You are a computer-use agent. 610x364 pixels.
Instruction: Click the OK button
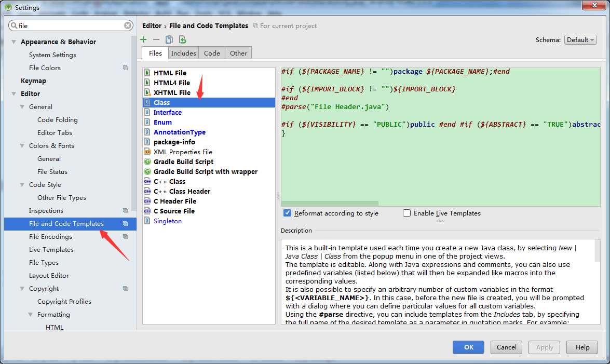click(x=468, y=347)
